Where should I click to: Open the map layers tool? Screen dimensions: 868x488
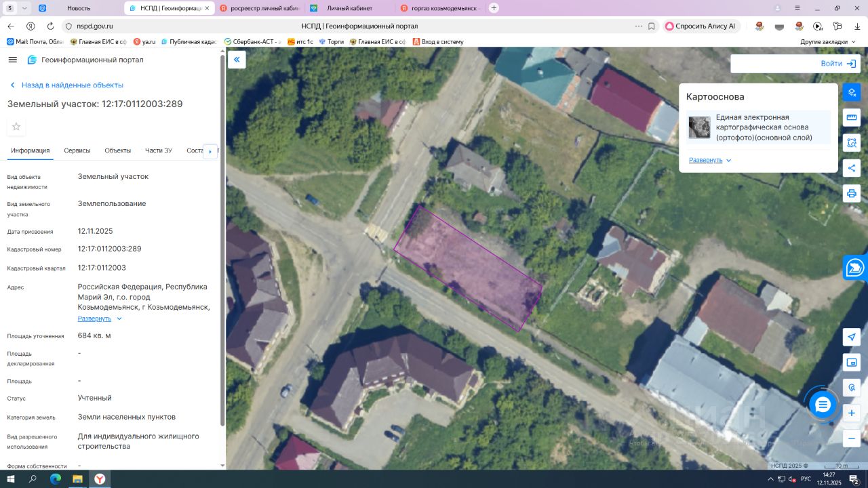coord(852,92)
